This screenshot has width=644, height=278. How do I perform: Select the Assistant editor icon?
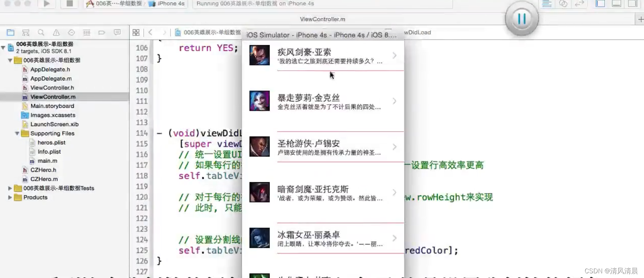click(x=563, y=4)
